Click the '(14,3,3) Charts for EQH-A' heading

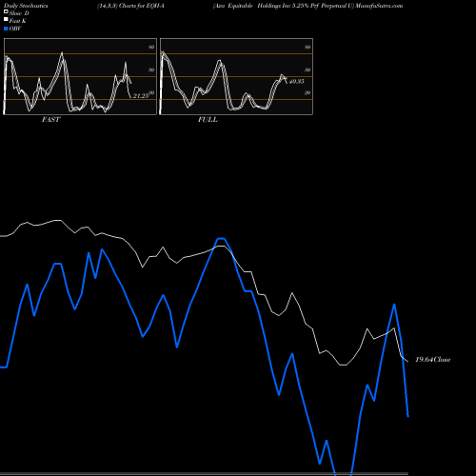[130, 6]
